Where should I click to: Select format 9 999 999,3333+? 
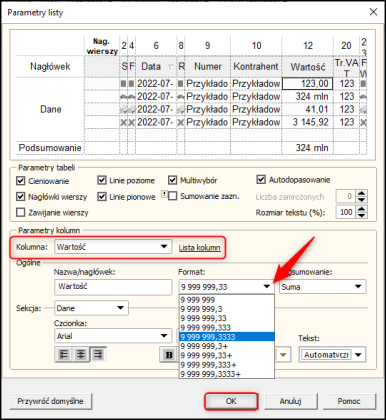[x=227, y=374]
